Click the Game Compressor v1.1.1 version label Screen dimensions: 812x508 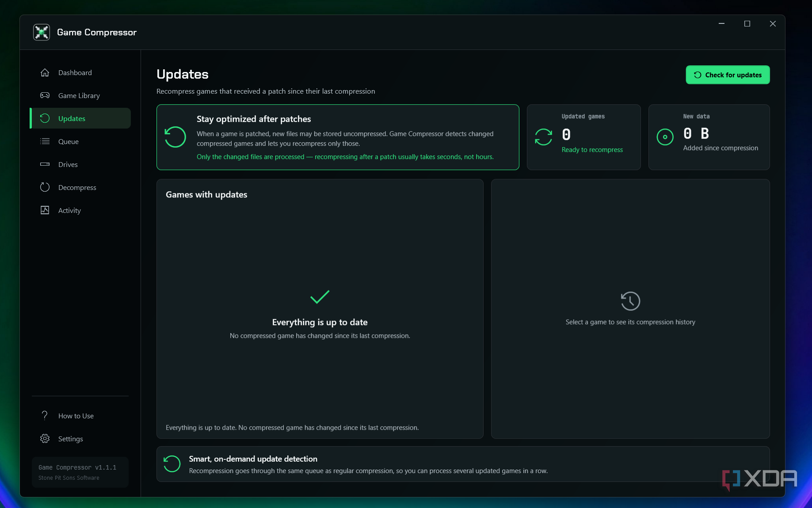pyautogui.click(x=77, y=467)
